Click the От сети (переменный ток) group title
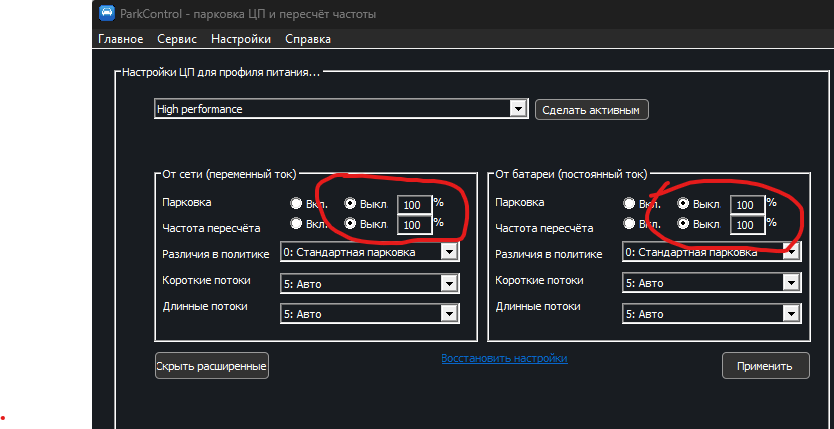Image resolution: width=834 pixels, height=429 pixels. coord(229,174)
